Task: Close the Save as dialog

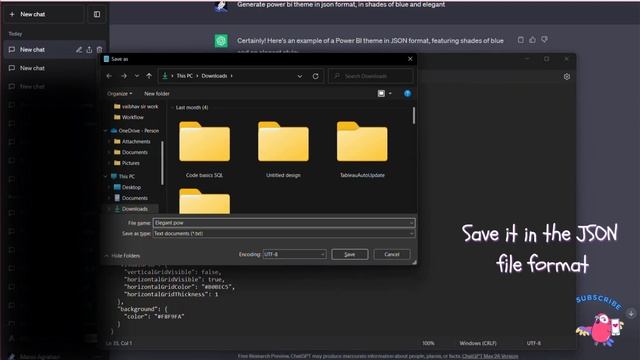Action: pos(410,59)
